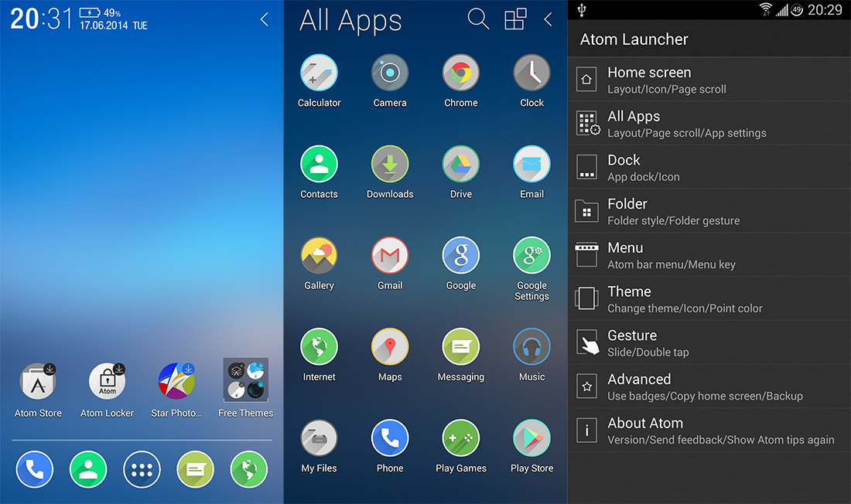Open Gmail from All Apps
Screen dimensions: 851x504
point(390,256)
